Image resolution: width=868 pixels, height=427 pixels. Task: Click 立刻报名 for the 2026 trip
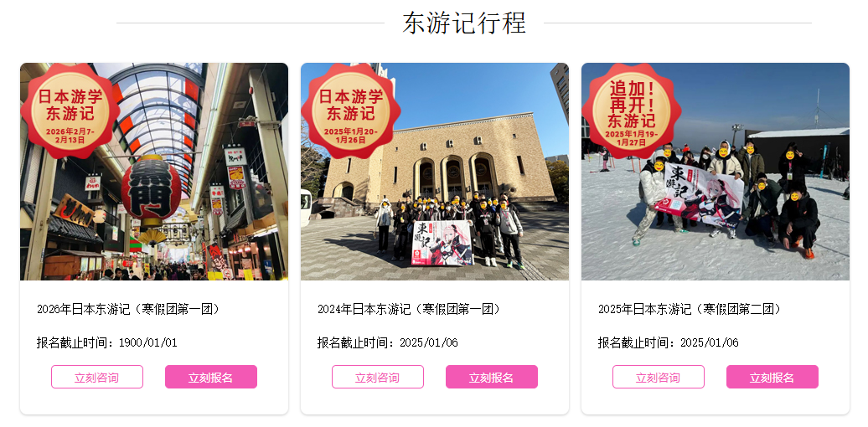[x=211, y=378]
